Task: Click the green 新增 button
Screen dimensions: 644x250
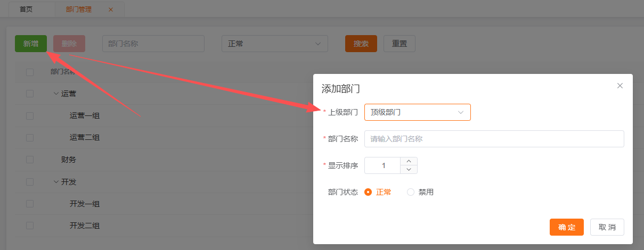Action: [x=31, y=44]
